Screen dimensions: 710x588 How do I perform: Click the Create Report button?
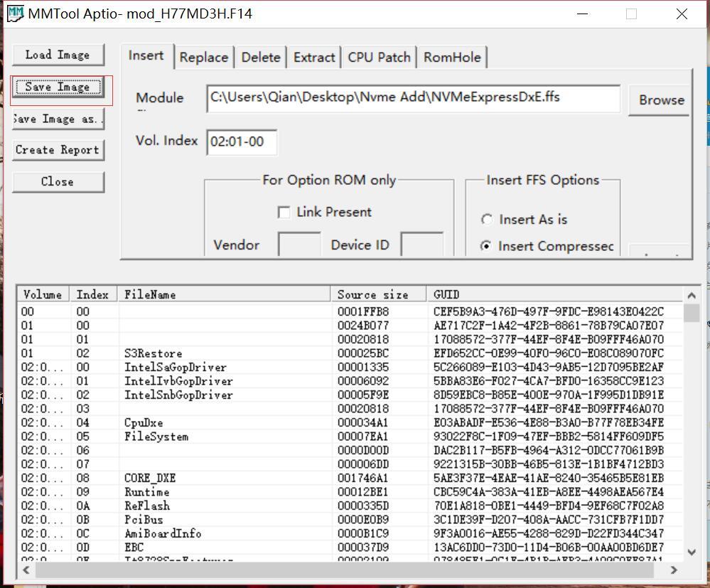tap(58, 150)
